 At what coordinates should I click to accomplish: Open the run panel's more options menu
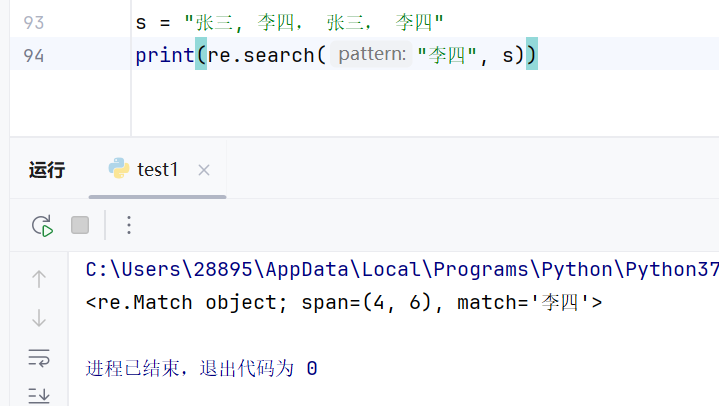pos(129,225)
